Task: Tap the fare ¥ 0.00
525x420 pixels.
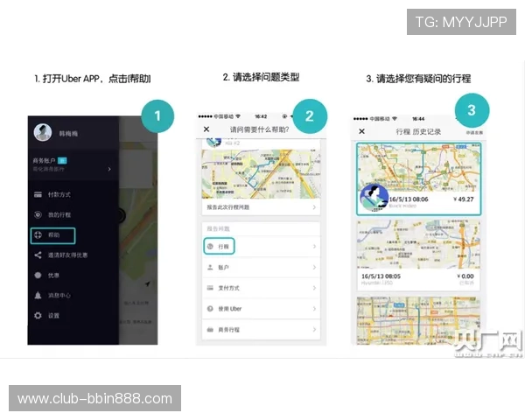Action: (465, 276)
